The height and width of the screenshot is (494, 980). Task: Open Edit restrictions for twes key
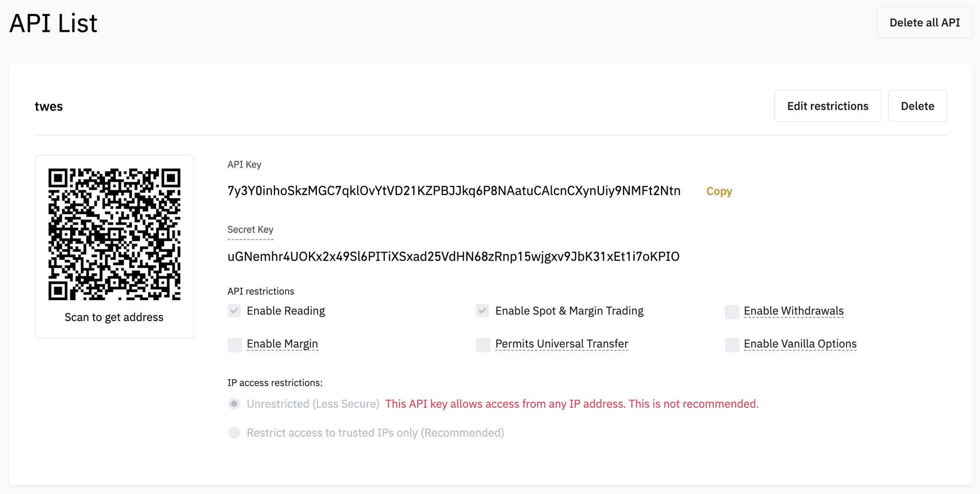pos(827,106)
